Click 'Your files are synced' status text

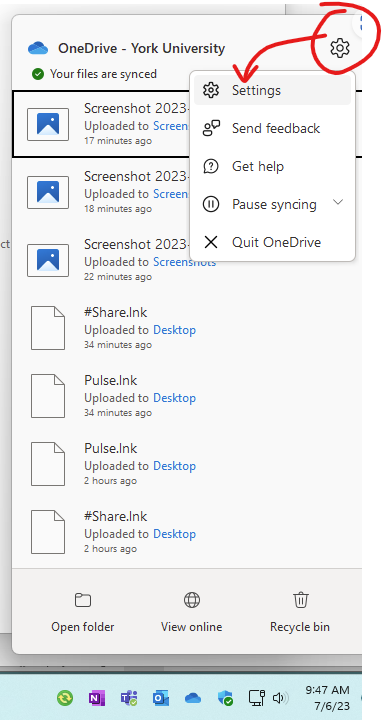pyautogui.click(x=103, y=74)
